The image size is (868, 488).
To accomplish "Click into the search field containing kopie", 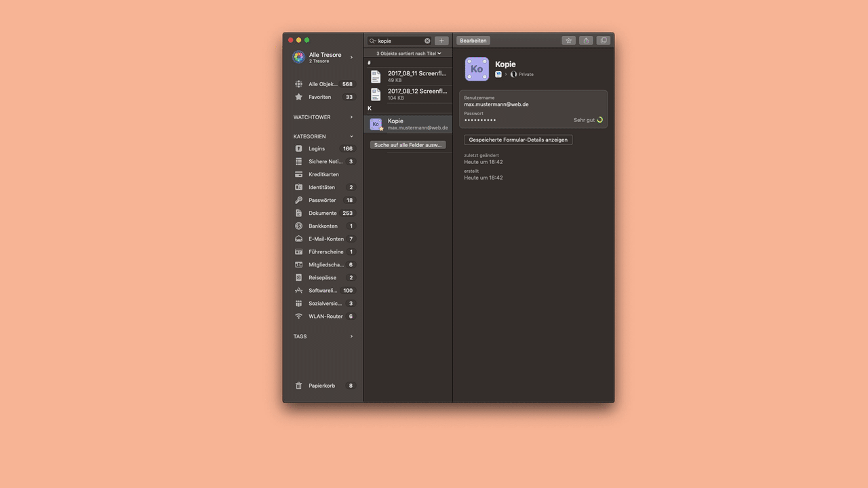I will 400,41.
